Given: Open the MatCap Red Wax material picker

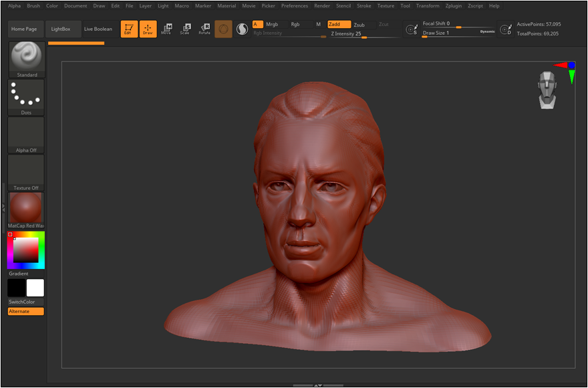Looking at the screenshot, I should [27, 210].
